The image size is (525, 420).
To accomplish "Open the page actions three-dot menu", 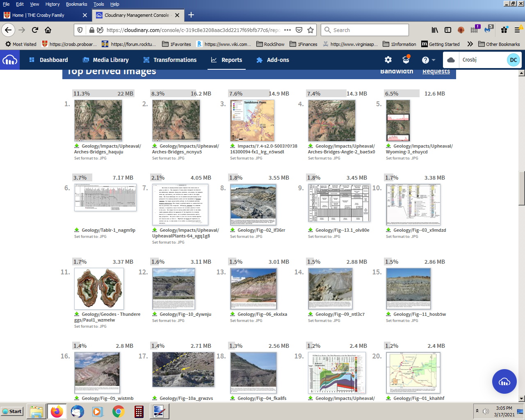I will (x=288, y=30).
